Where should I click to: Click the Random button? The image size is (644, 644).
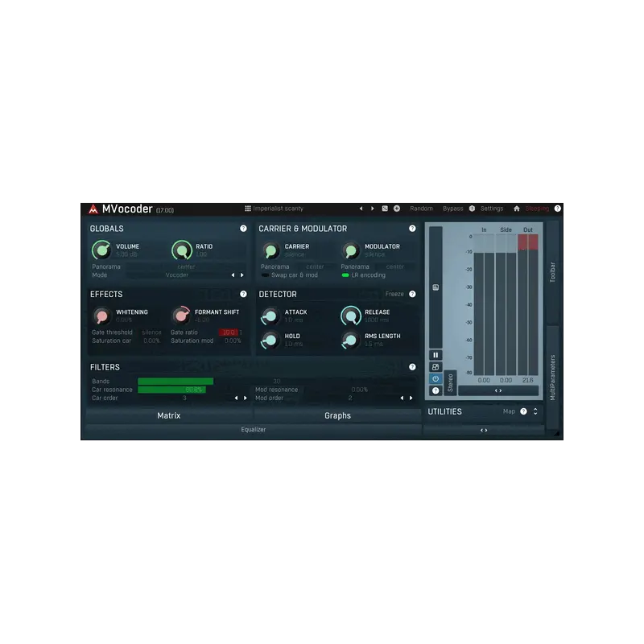[x=421, y=208]
